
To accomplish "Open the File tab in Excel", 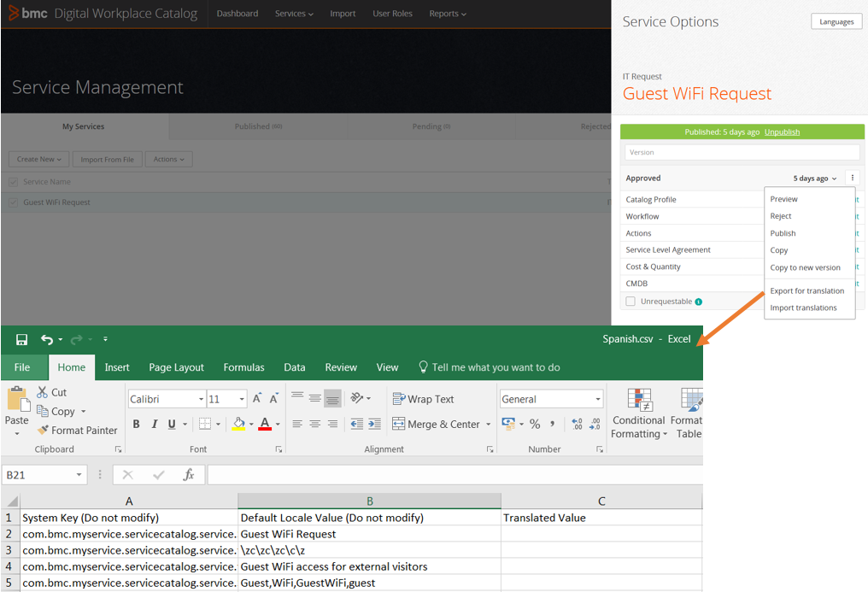I will (x=22, y=367).
